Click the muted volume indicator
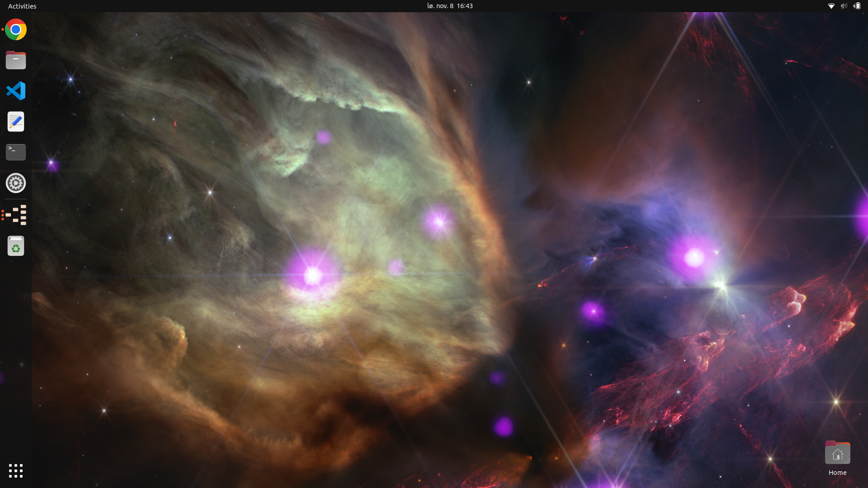Image resolution: width=868 pixels, height=488 pixels. [x=844, y=6]
